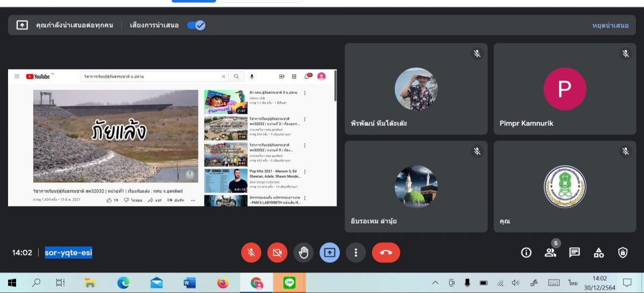Turn on the camera button
Viewport: 644px width, 293px height.
tap(277, 253)
